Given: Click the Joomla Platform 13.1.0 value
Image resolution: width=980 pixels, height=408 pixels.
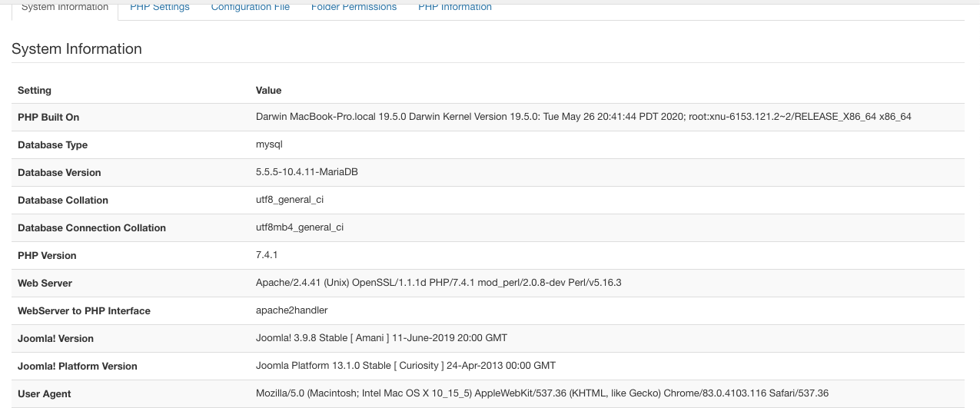Looking at the screenshot, I should click(x=406, y=367).
